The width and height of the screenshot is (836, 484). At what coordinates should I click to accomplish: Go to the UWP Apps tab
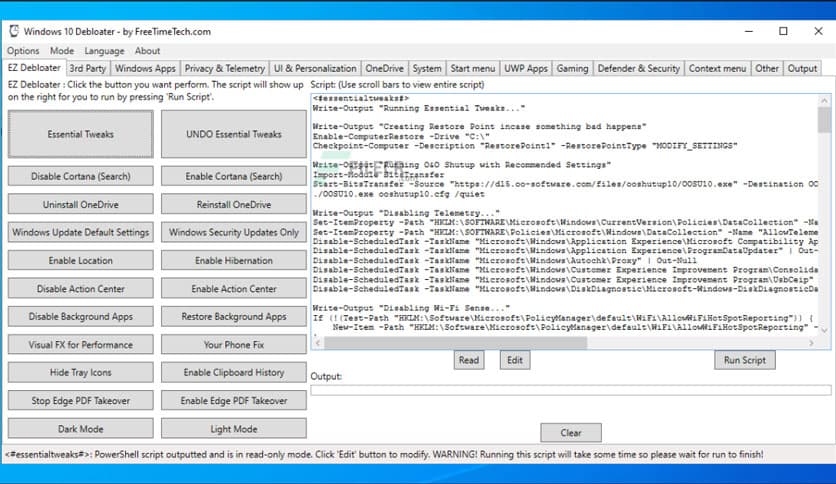point(526,68)
